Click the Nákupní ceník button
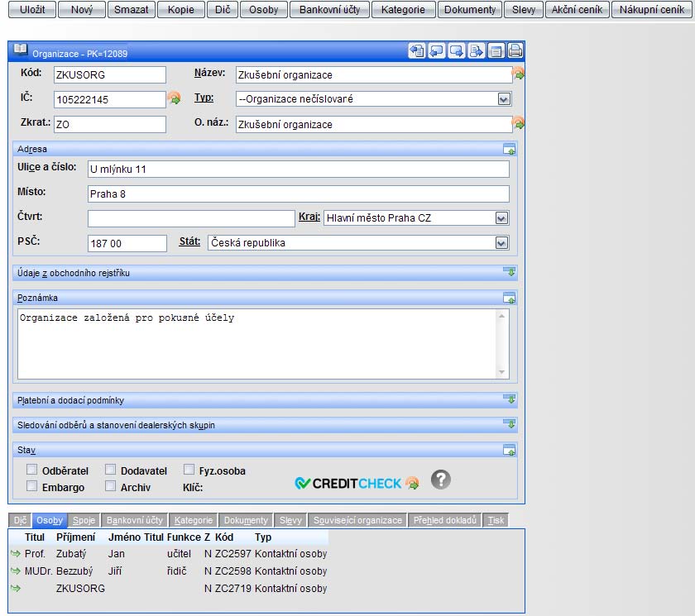Image resolution: width=695 pixels, height=616 pixels. click(652, 10)
